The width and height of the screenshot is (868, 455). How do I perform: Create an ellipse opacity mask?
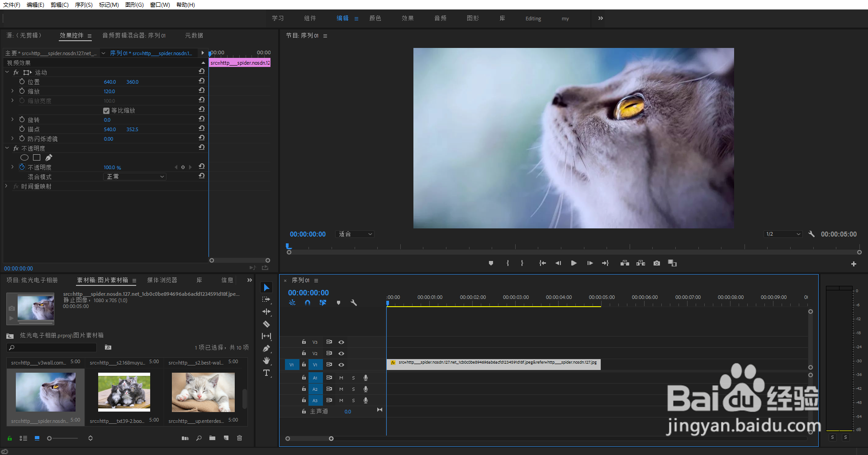tap(24, 157)
